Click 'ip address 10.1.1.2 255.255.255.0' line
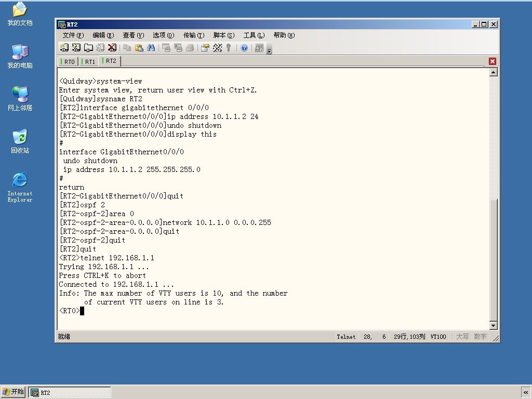Image resolution: width=532 pixels, height=399 pixels. click(131, 170)
